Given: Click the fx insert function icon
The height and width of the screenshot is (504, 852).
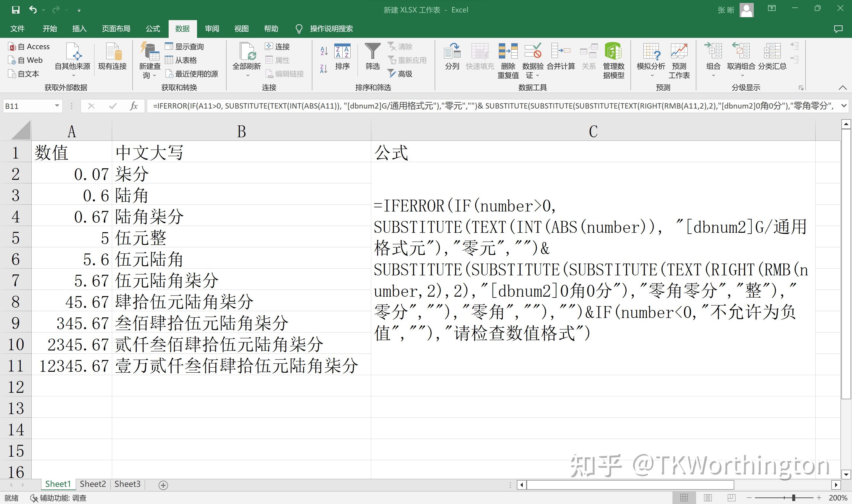Looking at the screenshot, I should (x=134, y=106).
